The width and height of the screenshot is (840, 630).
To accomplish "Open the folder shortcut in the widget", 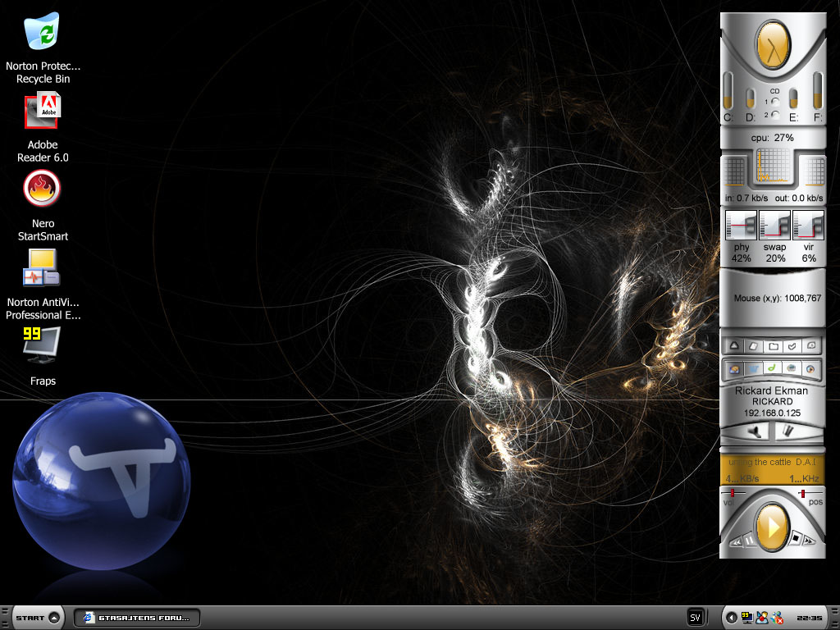I will 772,346.
